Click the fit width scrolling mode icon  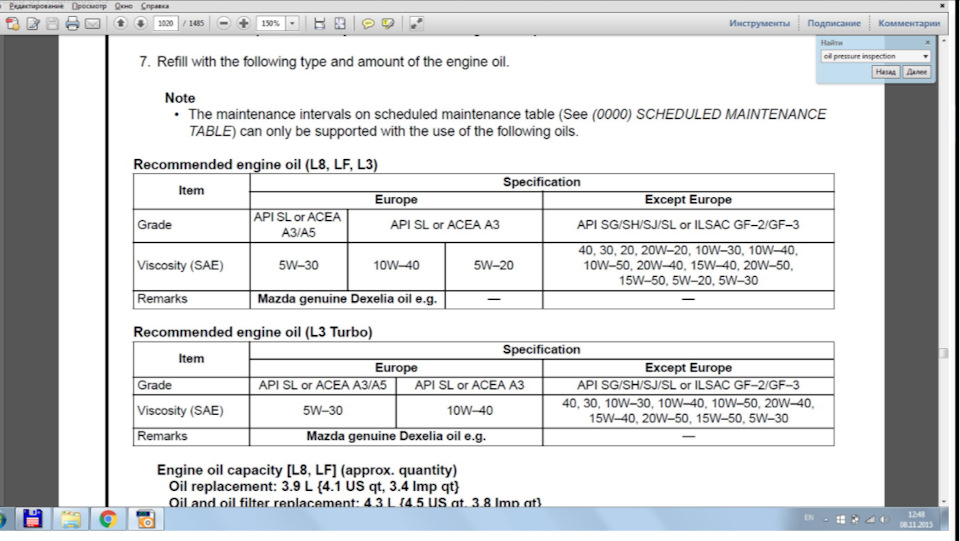click(320, 23)
